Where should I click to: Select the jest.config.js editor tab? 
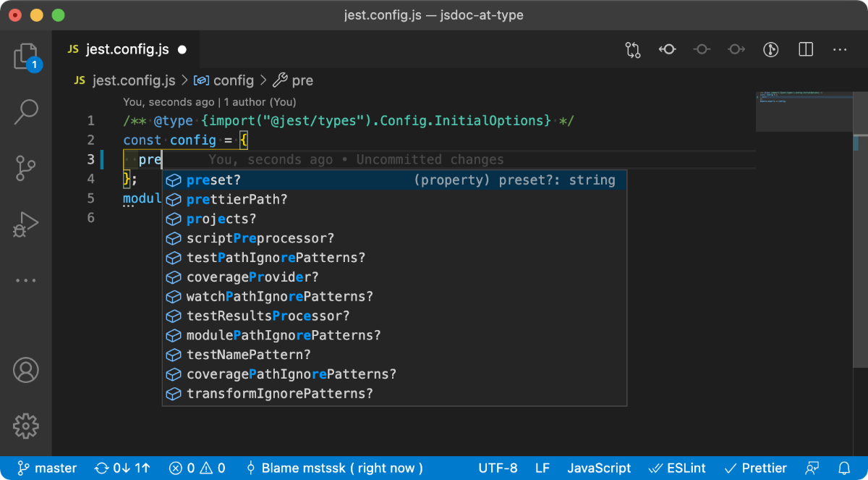[x=127, y=50]
